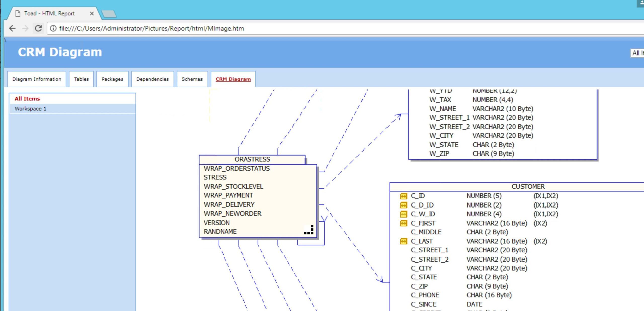Click inside the browser address bar
Image resolution: width=644 pixels, height=311 pixels.
[x=201, y=28]
